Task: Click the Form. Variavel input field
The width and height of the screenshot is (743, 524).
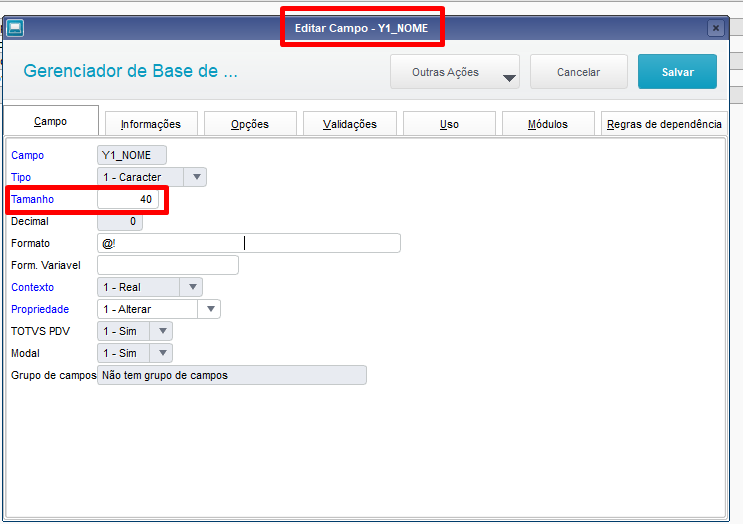Action: [x=168, y=265]
